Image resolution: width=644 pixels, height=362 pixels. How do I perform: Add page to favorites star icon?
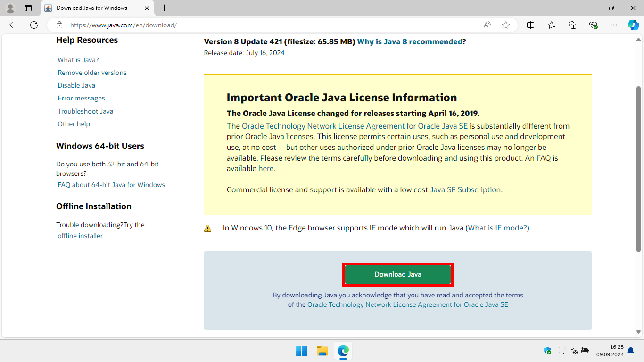point(506,25)
